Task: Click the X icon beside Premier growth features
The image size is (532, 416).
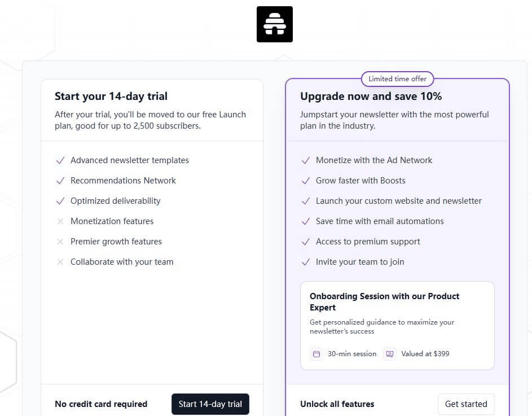Action: point(60,242)
